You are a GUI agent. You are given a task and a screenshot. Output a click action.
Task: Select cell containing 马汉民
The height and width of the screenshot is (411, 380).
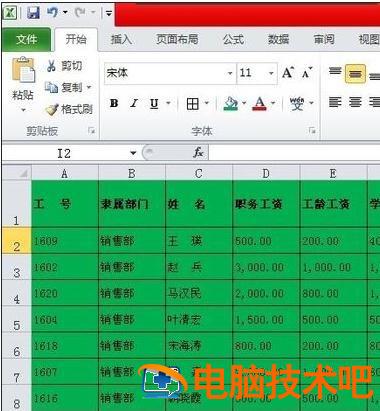point(199,293)
